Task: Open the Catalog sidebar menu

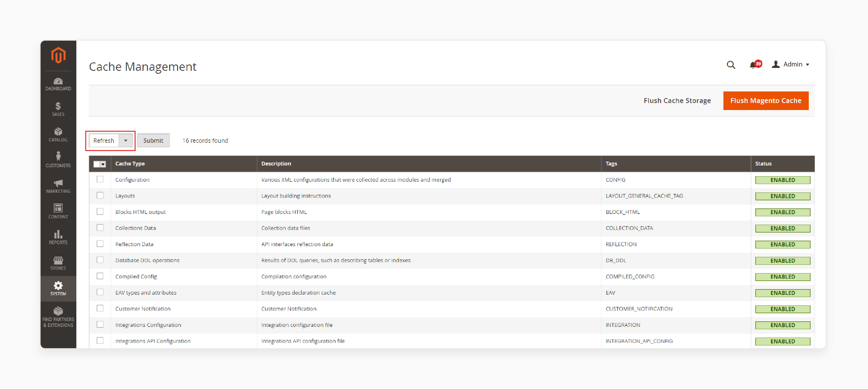Action: pos(58,135)
